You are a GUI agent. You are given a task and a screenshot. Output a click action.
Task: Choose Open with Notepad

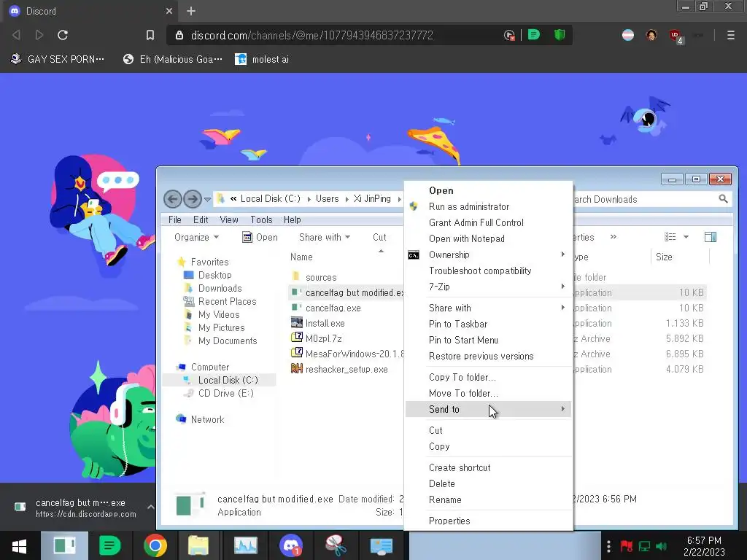click(x=488, y=238)
